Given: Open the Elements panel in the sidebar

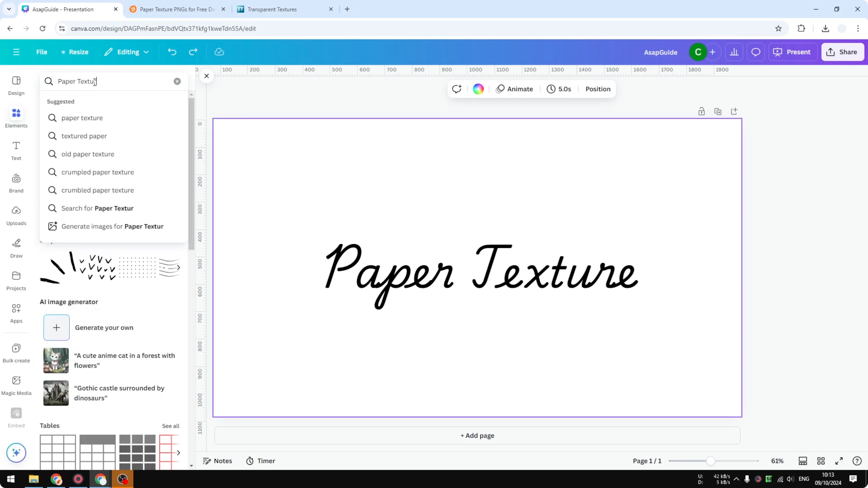Looking at the screenshot, I should [x=16, y=117].
